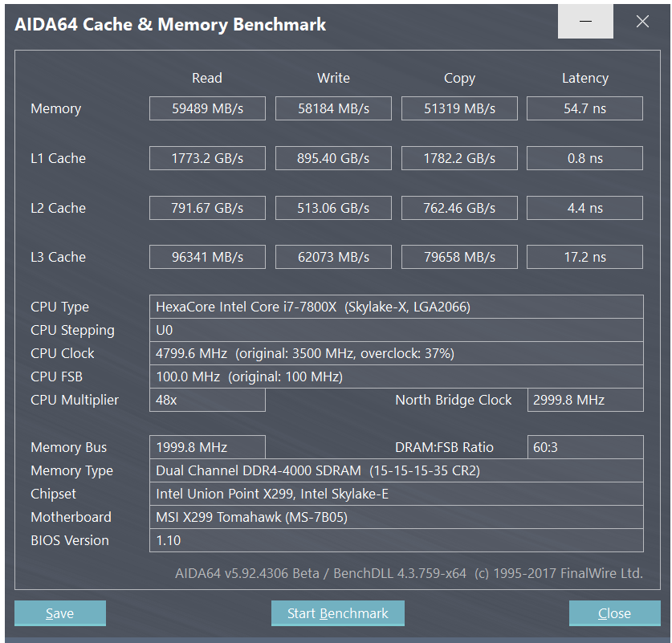Click the CPU Stepping field U0
The image size is (672, 643).
click(x=397, y=330)
